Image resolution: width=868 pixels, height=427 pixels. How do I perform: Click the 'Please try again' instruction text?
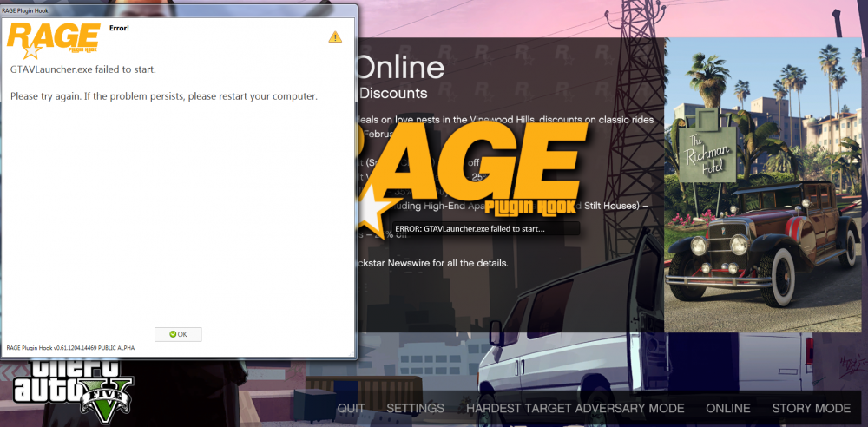tap(164, 96)
